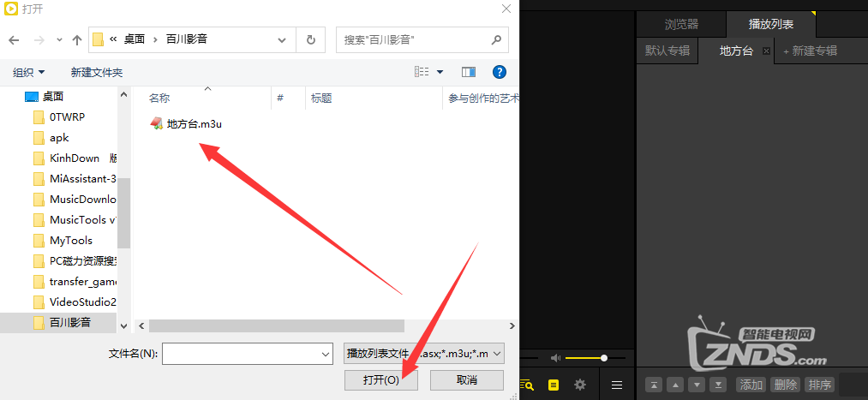Adjust the volume slider handle
This screenshot has width=868, height=400.
click(604, 357)
